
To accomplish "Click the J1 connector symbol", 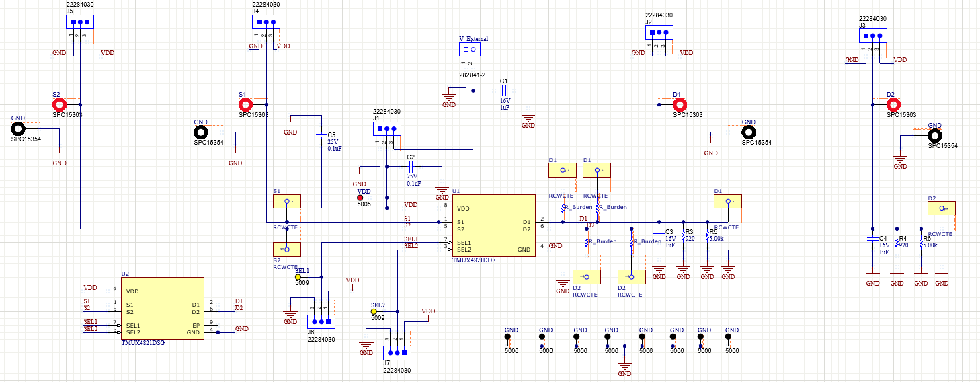I will (386, 129).
